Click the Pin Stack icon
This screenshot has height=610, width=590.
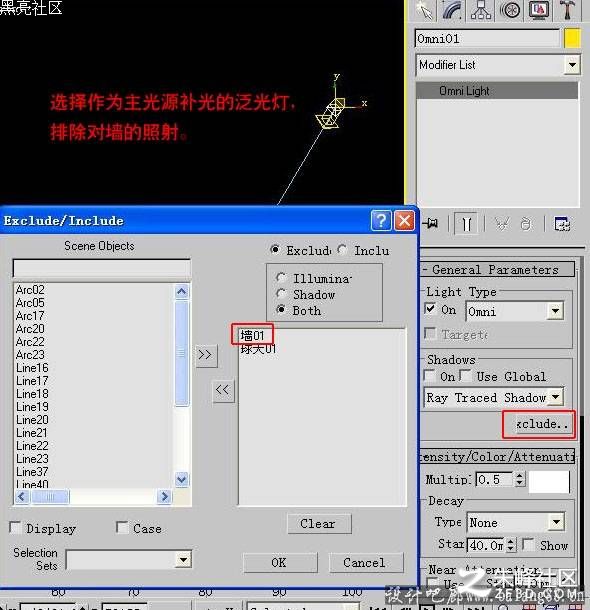click(431, 223)
